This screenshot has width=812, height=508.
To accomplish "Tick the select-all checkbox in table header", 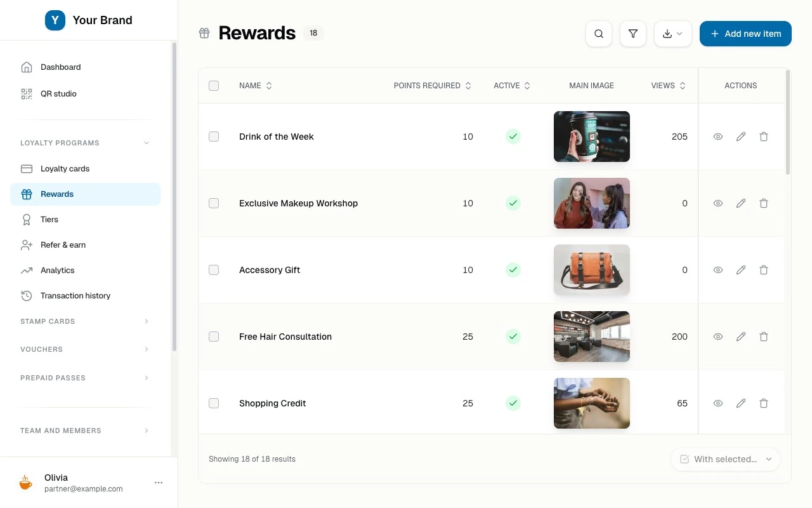I will pos(214,86).
